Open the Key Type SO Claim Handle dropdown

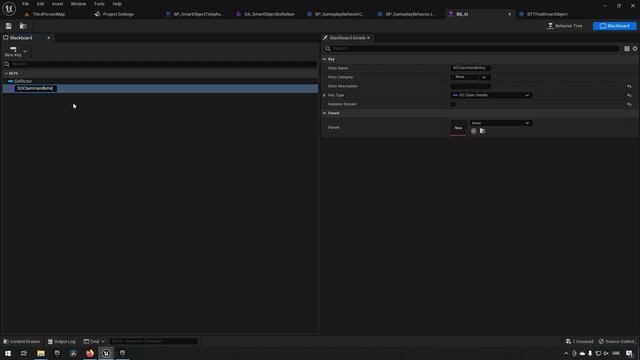click(491, 95)
